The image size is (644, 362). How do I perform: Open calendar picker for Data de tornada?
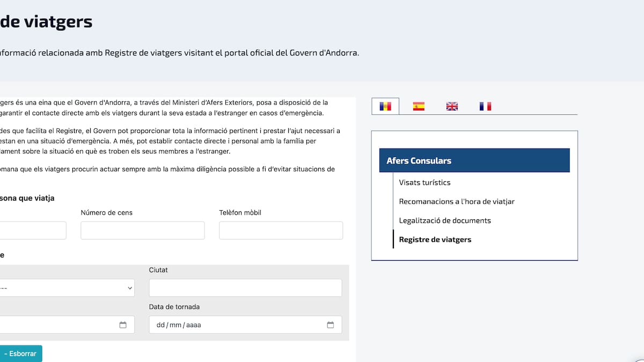coord(331,325)
